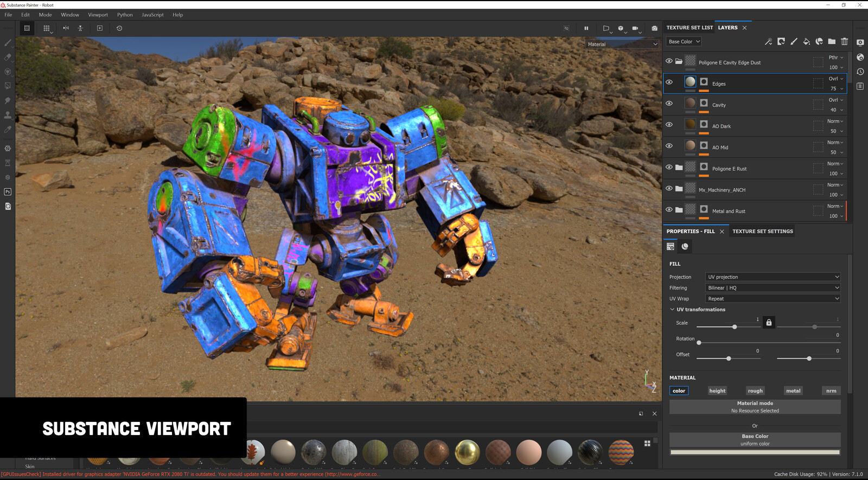Delete layer with trash icon
This screenshot has height=480, width=868.
[844, 41]
